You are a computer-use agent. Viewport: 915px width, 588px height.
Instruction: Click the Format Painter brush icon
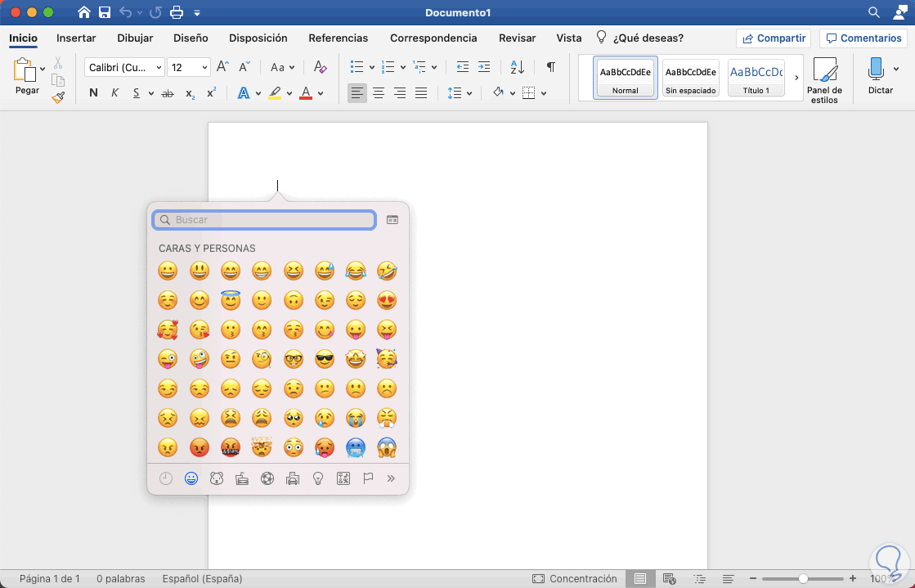pos(58,98)
